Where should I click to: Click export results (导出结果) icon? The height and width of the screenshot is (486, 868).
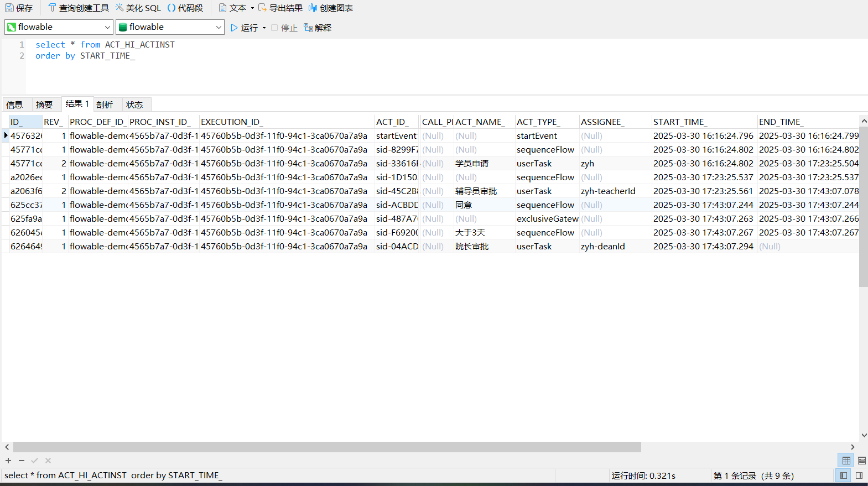263,8
